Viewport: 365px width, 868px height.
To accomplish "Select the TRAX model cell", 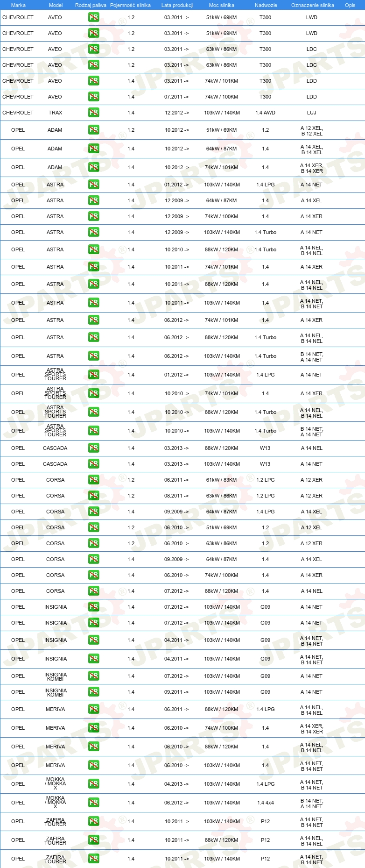I will (55, 113).
